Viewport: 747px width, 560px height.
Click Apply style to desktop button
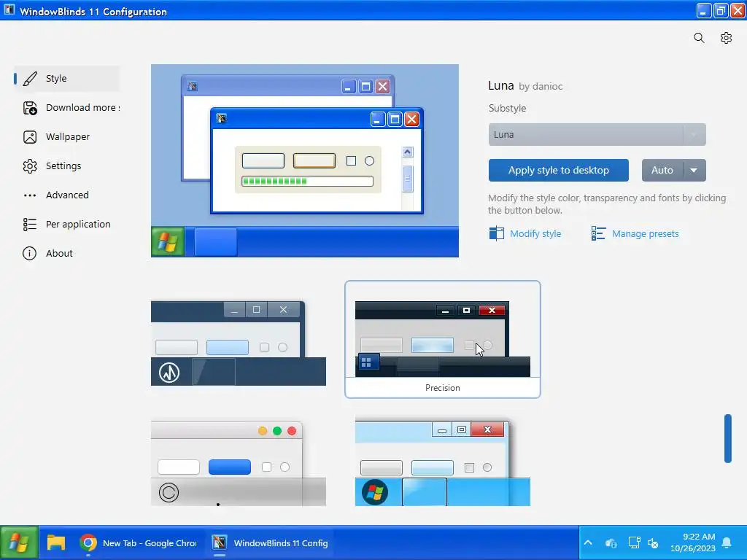(x=558, y=171)
